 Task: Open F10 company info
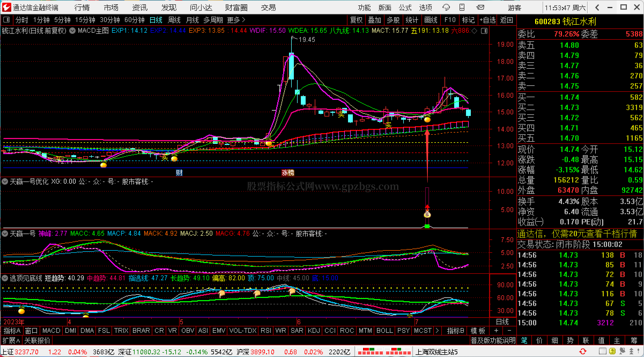click(x=450, y=20)
